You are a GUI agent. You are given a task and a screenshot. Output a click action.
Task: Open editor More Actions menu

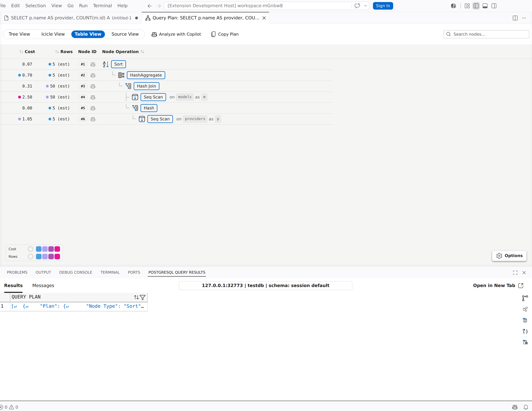coord(524,18)
